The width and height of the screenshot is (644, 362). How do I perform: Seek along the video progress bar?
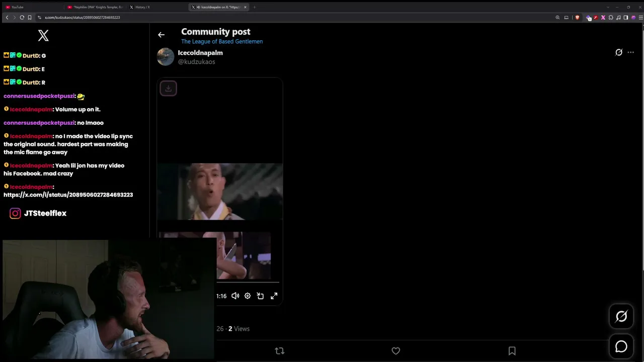pyautogui.click(x=248, y=282)
